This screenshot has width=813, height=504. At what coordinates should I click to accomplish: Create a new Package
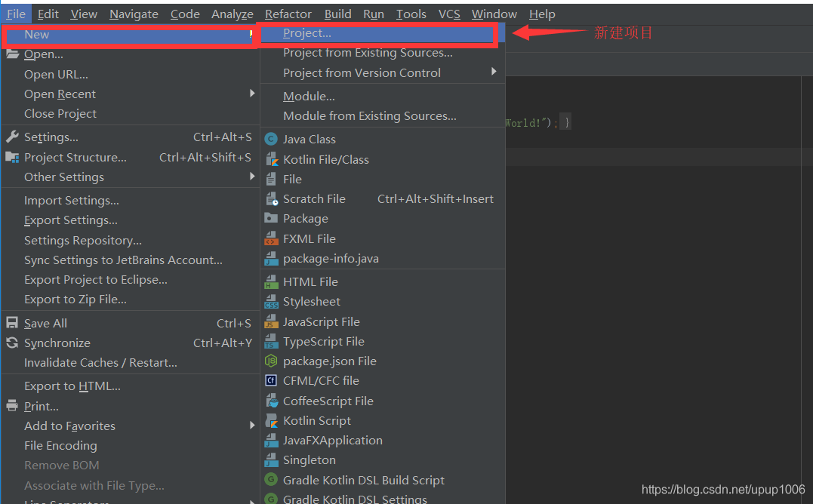click(x=307, y=218)
